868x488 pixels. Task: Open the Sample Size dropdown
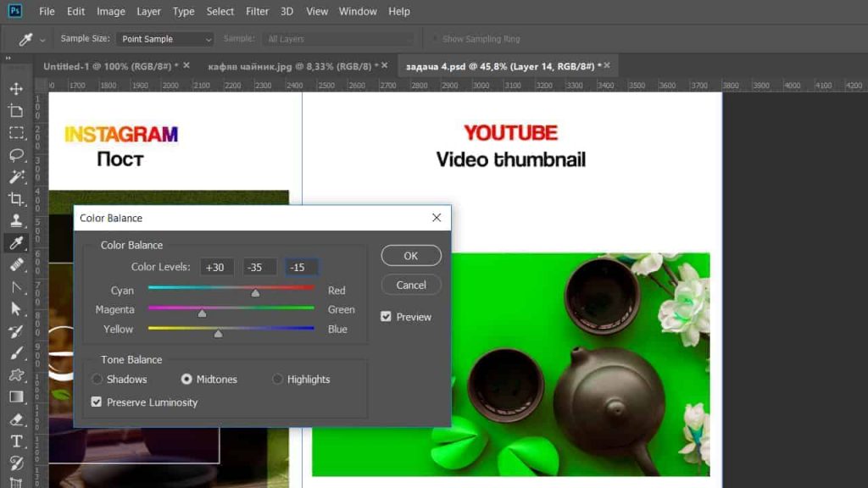[x=164, y=39]
